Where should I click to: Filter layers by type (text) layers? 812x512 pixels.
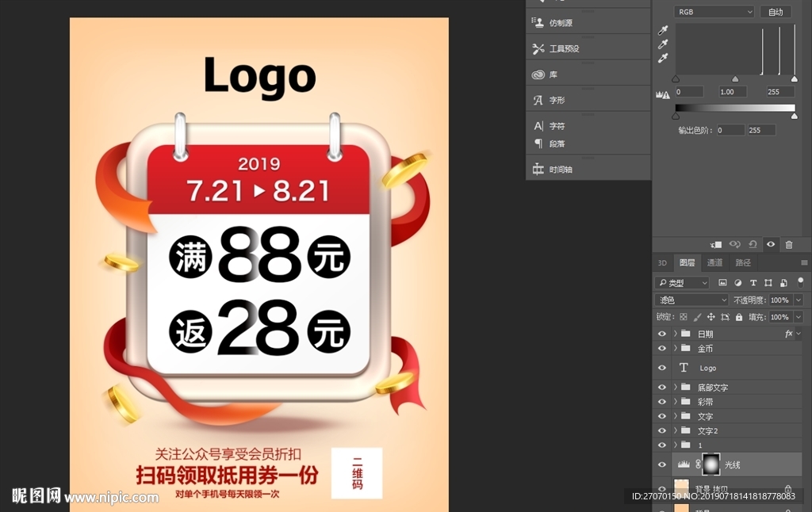click(753, 283)
